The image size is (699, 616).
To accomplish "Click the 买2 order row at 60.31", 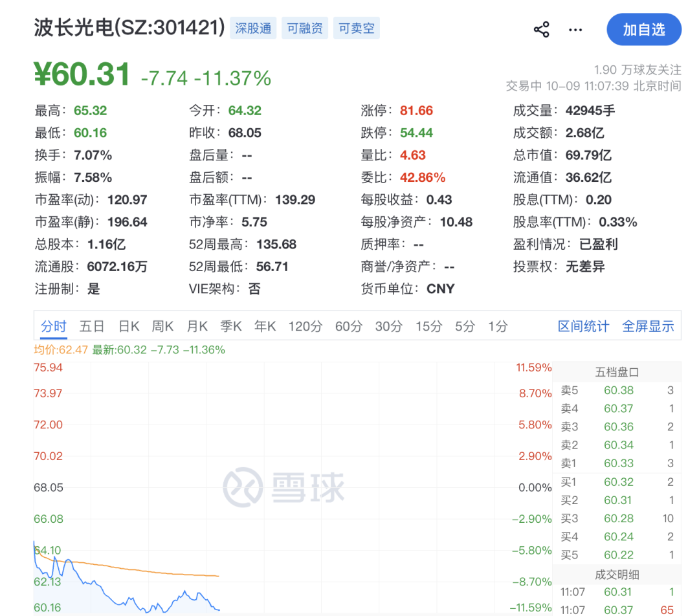I will (x=617, y=501).
